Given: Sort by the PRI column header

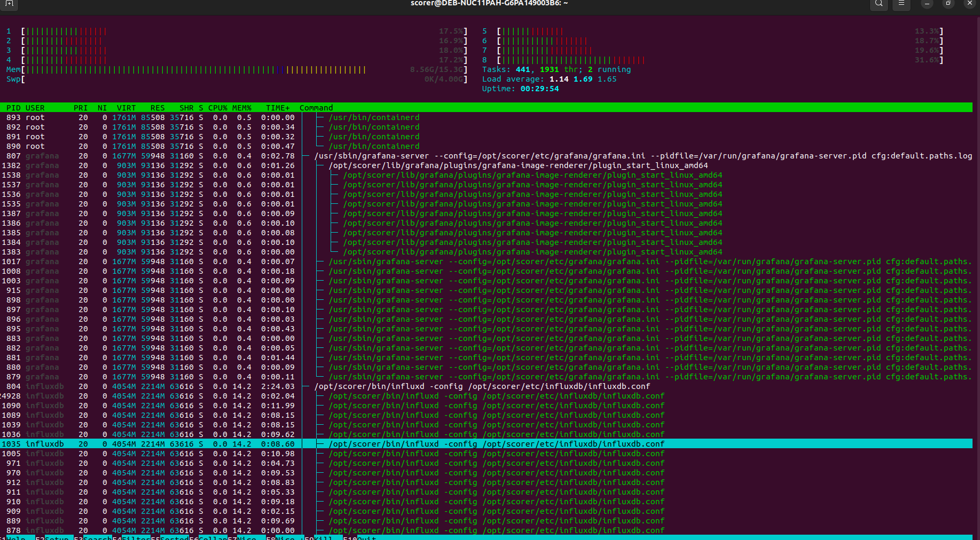Looking at the screenshot, I should point(81,108).
